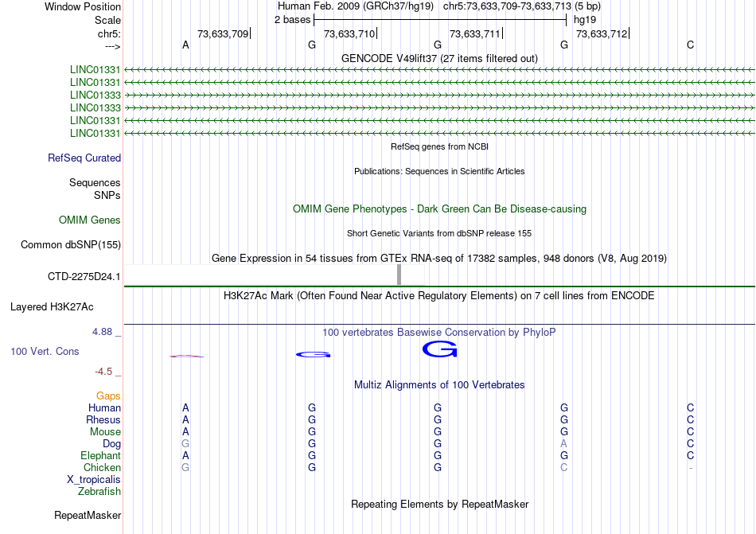The width and height of the screenshot is (756, 534).
Task: Click the ---> sequence direction label
Action: 112,46
